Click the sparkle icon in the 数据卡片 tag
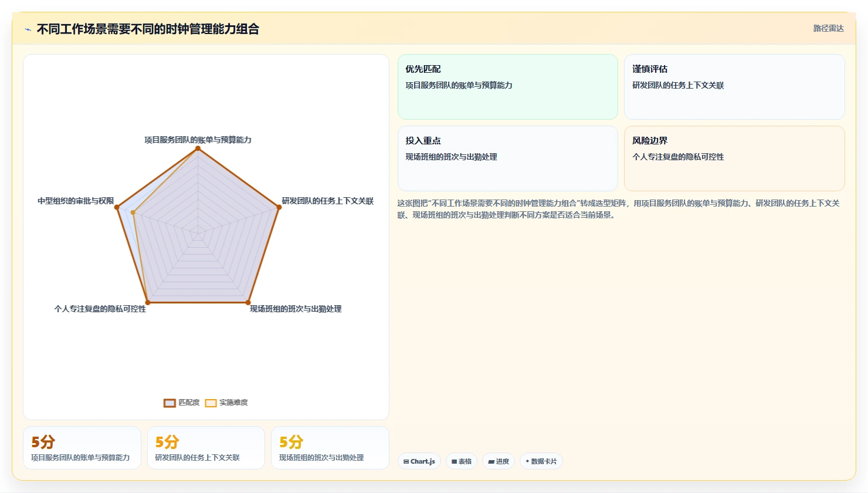 (527, 461)
